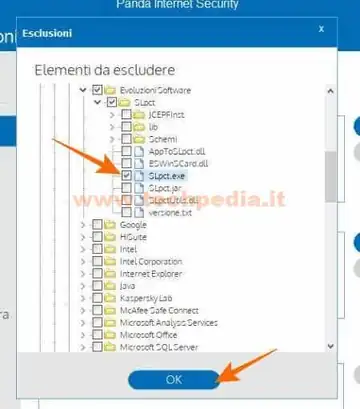The height and width of the screenshot is (409, 360).
Task: Close the Esclusioni dialog
Action: pyautogui.click(x=321, y=29)
